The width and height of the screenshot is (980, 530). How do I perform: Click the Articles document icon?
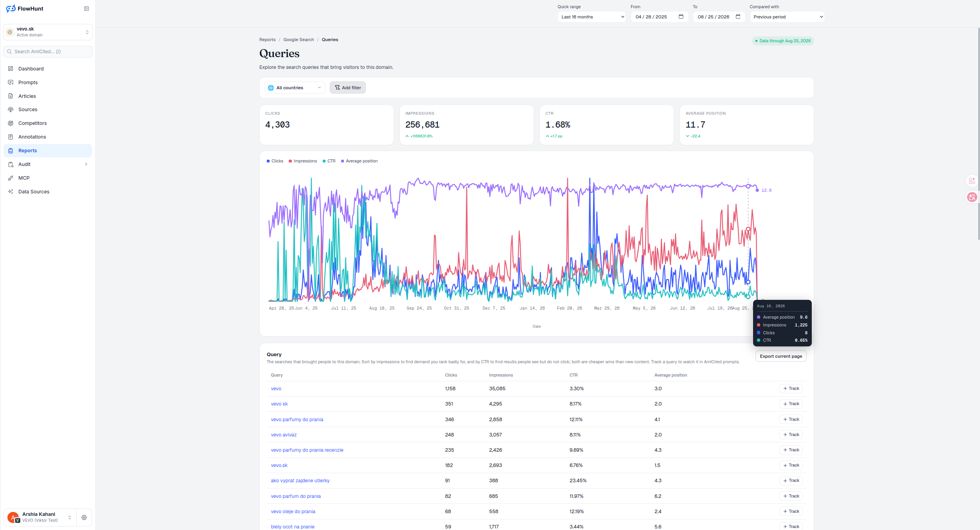(x=11, y=96)
